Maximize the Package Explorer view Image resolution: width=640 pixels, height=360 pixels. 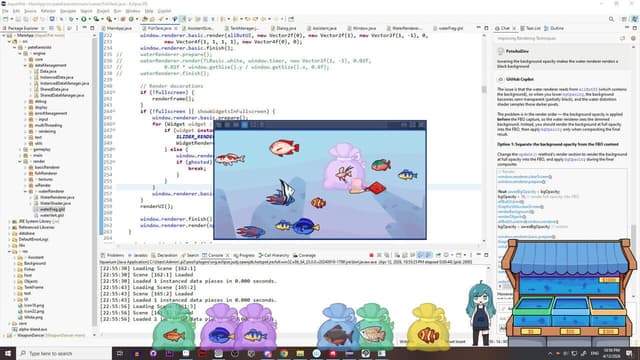pos(92,28)
